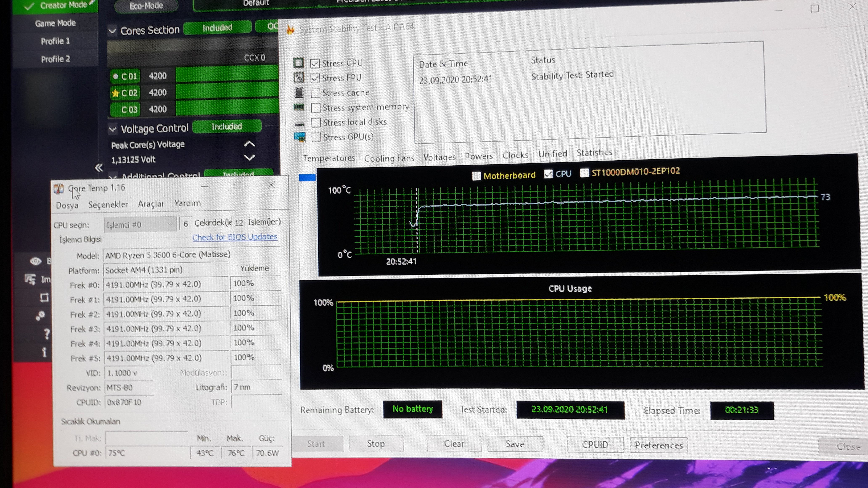Viewport: 868px width, 488px height.
Task: Uncheck the CPU temperature graph checkbox
Action: (x=548, y=174)
